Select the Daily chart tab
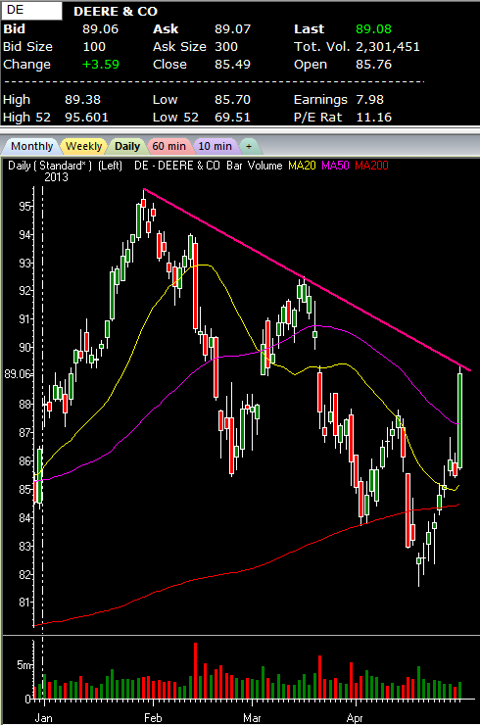The width and height of the screenshot is (480, 725). pyautogui.click(x=127, y=146)
